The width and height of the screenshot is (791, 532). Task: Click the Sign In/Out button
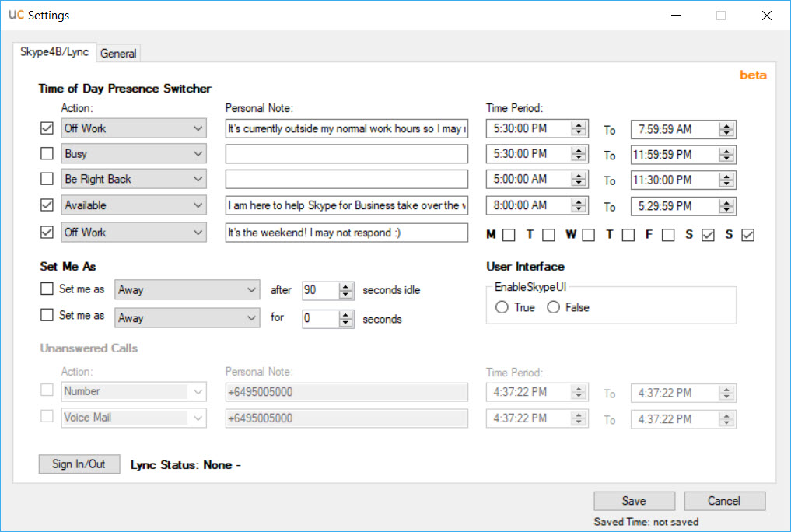[x=79, y=464]
